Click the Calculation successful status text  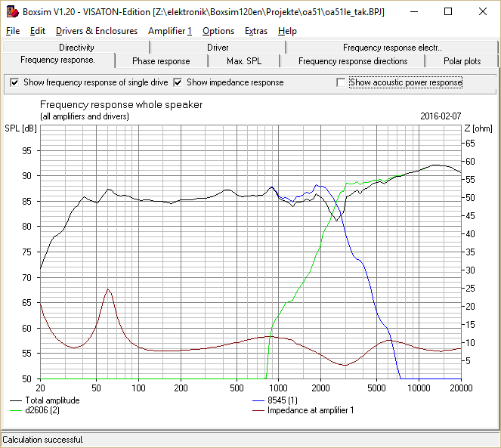pos(43,440)
